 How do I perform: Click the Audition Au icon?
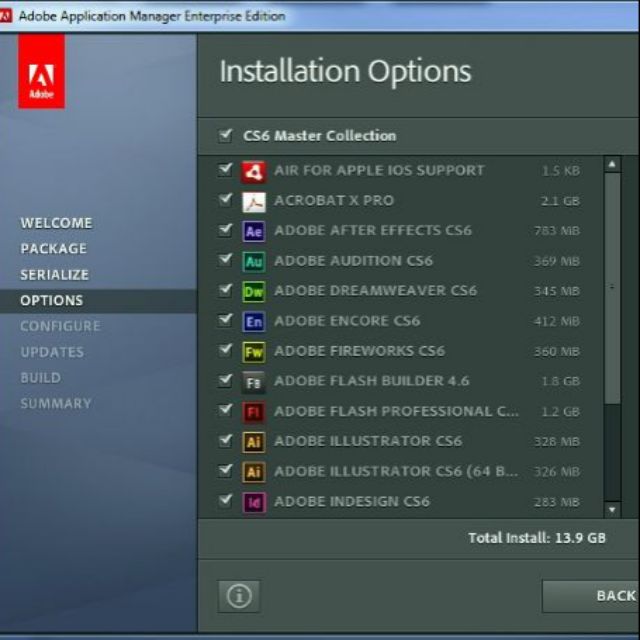click(x=253, y=262)
